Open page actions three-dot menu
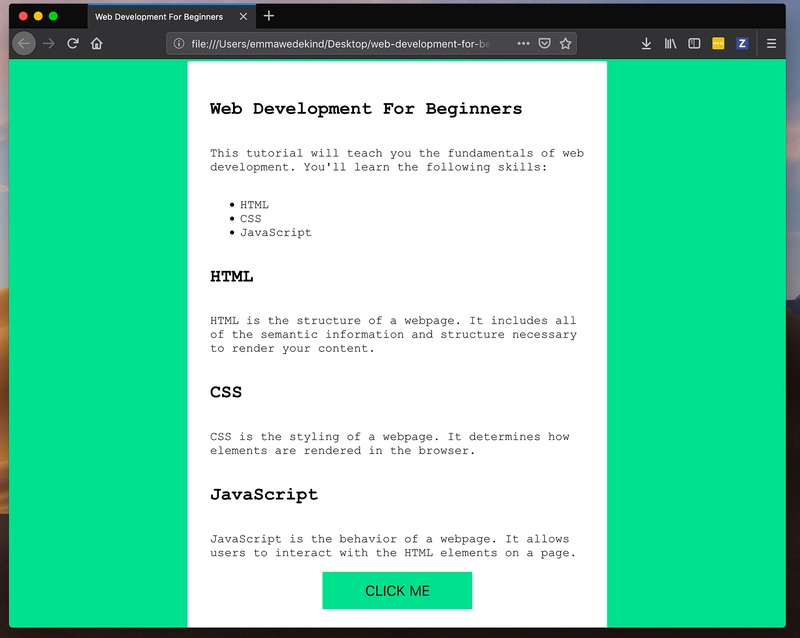This screenshot has height=638, width=800. point(523,43)
